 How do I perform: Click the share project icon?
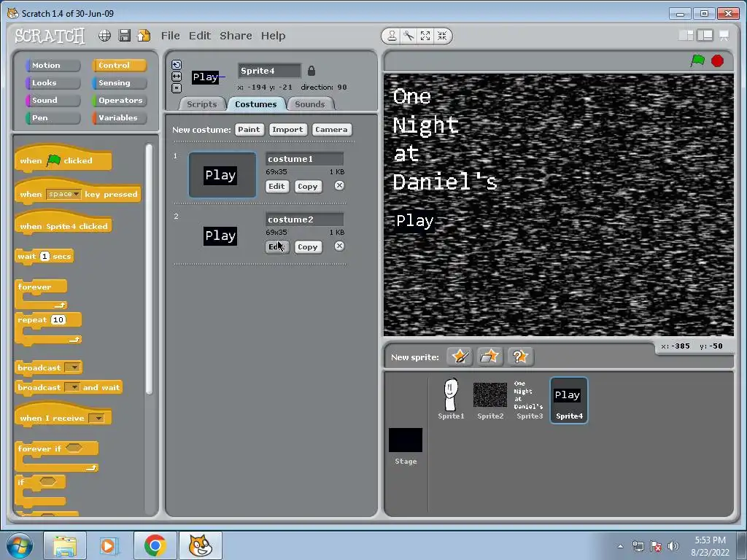tap(144, 36)
